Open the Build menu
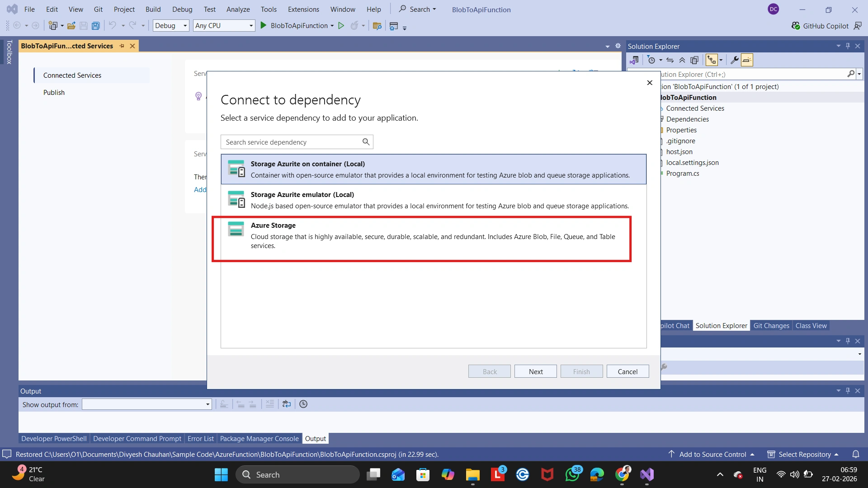 tap(153, 9)
